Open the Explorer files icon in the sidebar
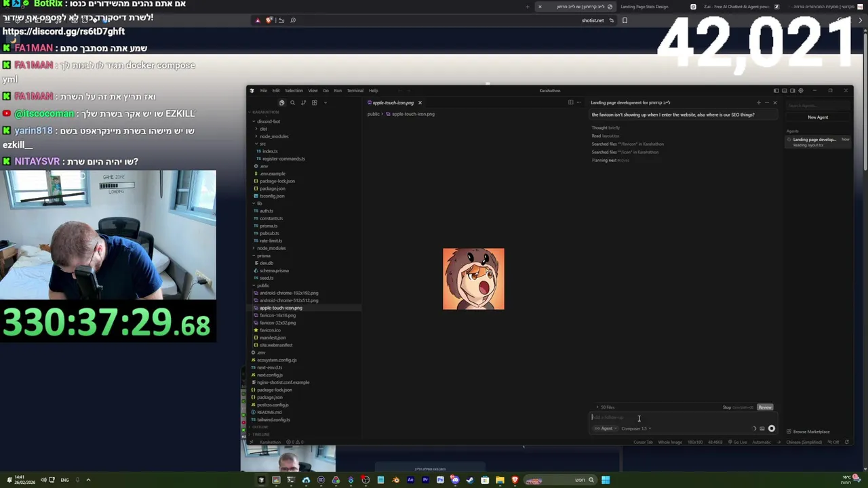The image size is (868, 488). tap(281, 102)
